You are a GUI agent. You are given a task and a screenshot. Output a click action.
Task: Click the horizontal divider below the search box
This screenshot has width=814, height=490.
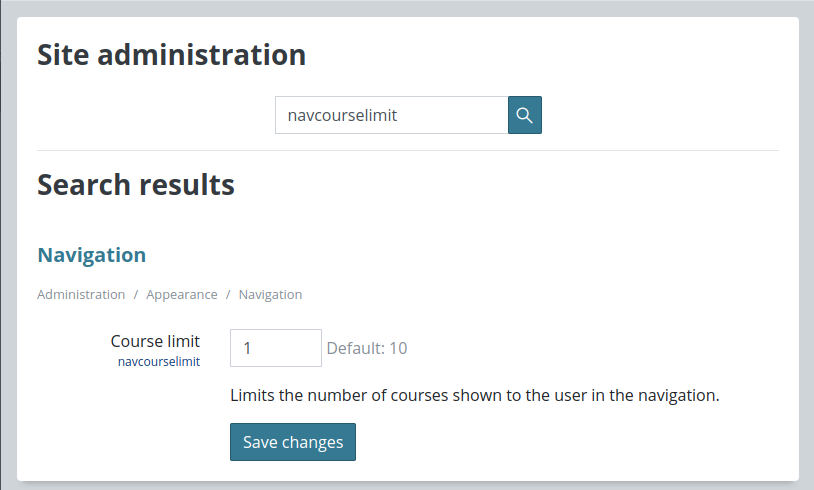(408, 151)
